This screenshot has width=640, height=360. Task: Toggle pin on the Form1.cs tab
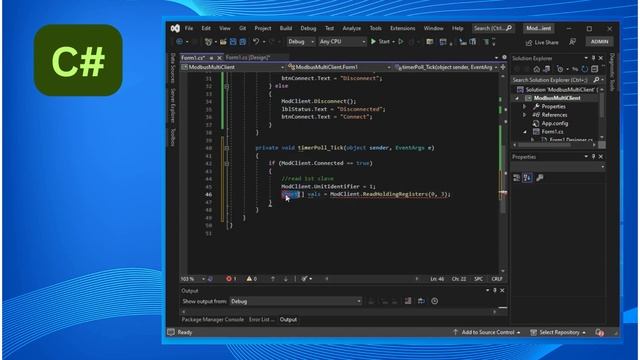click(211, 58)
